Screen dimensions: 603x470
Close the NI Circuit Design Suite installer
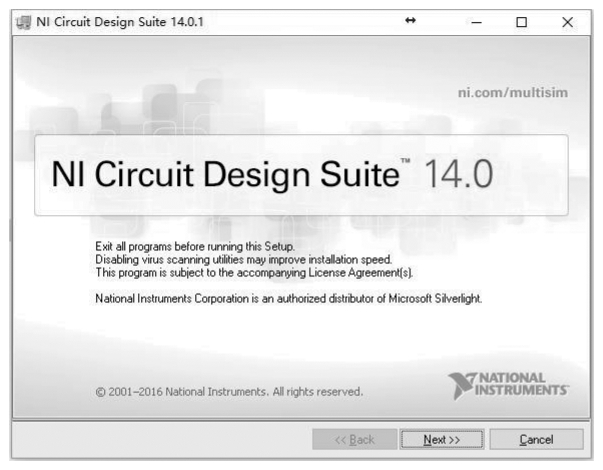pyautogui.click(x=567, y=22)
